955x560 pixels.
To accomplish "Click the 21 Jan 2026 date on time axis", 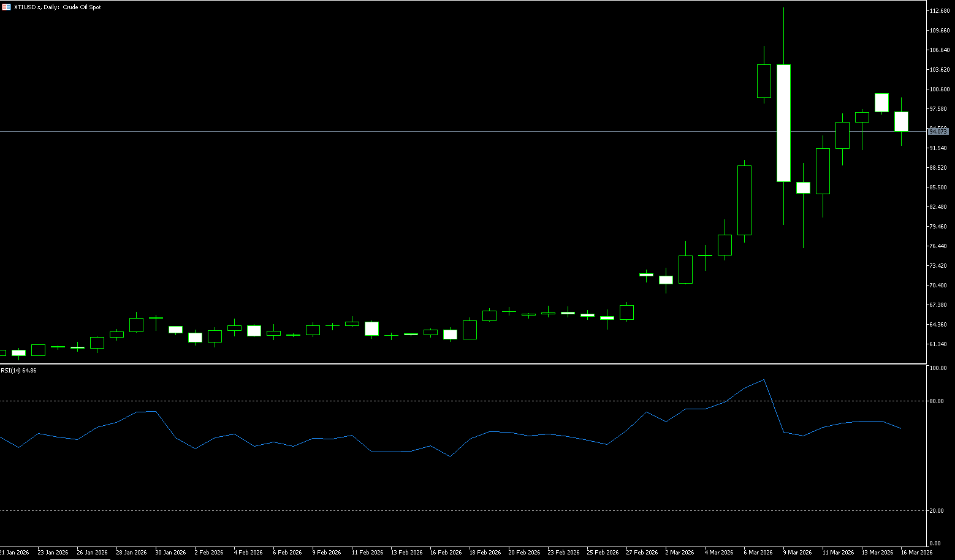I will click(x=15, y=553).
